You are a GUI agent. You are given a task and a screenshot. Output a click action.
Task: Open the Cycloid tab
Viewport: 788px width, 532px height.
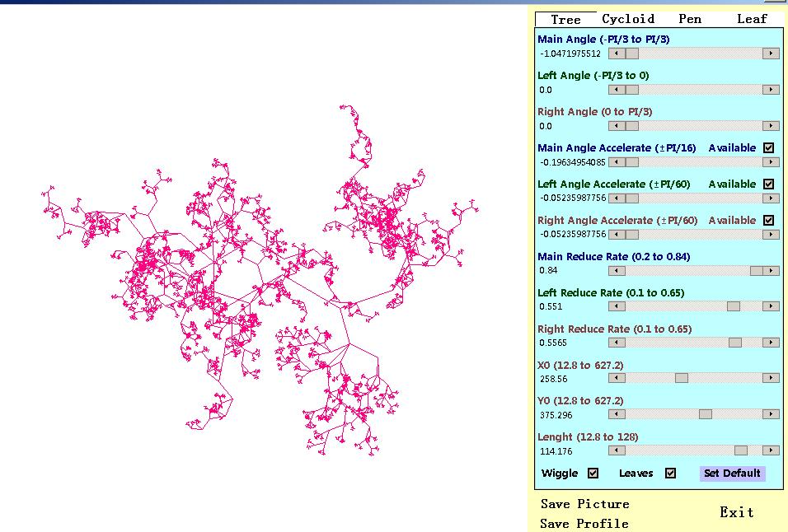[x=628, y=19]
